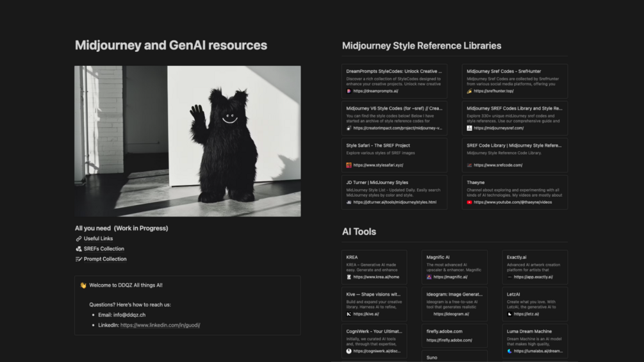This screenshot has width=644, height=362.
Task: Click the https://www.srefcode.com/ URL text
Action: point(498,165)
